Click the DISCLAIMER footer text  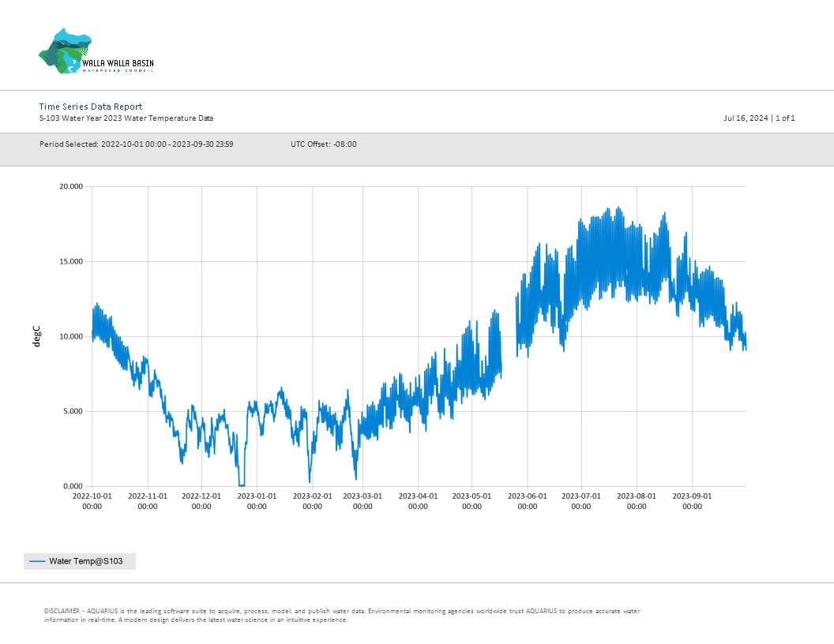pyautogui.click(x=342, y=616)
